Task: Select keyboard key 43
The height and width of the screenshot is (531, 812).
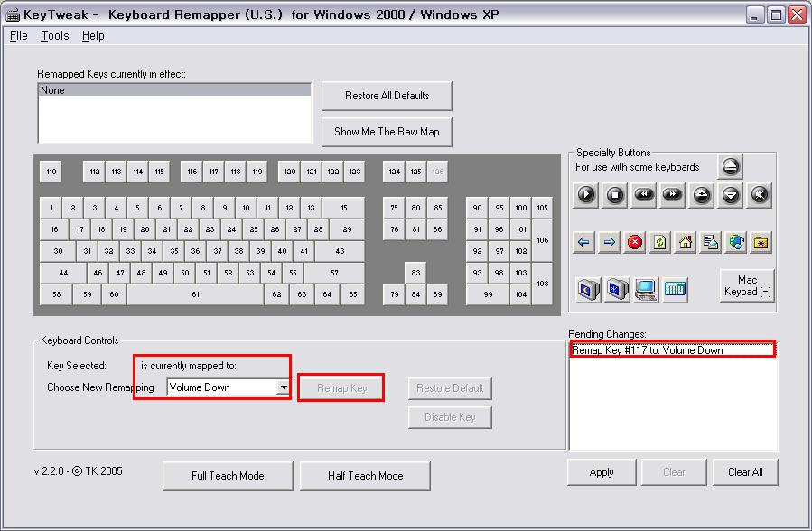Action: pyautogui.click(x=340, y=251)
